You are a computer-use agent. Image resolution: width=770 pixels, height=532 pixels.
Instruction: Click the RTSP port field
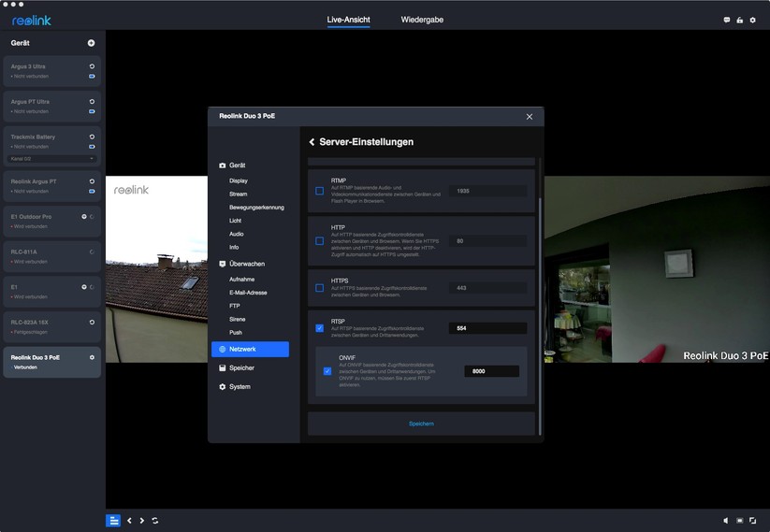tap(487, 328)
